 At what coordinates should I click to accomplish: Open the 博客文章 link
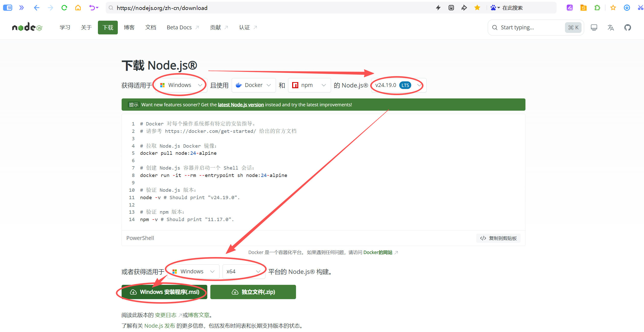click(x=199, y=315)
